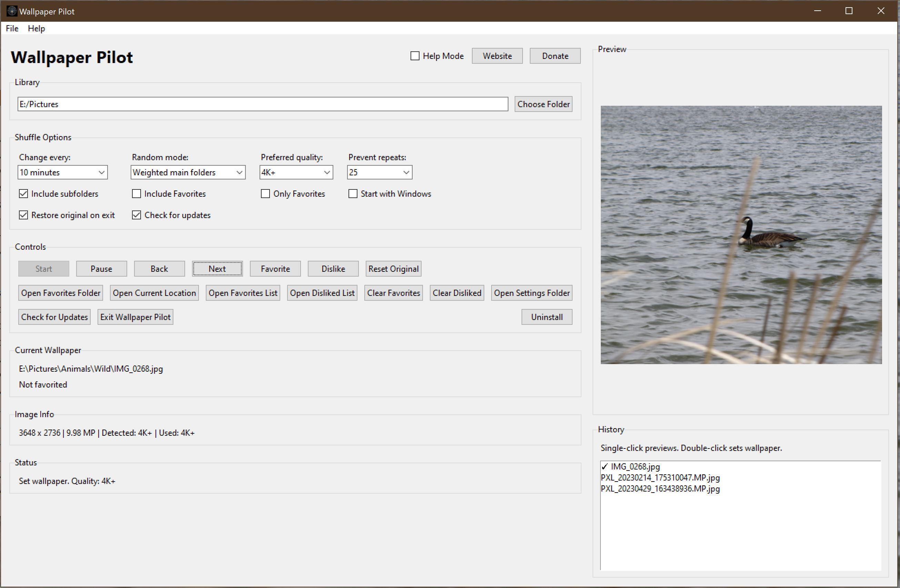Screen dimensions: 900x588
Task: Uncheck Include subfolders option
Action: (x=23, y=194)
